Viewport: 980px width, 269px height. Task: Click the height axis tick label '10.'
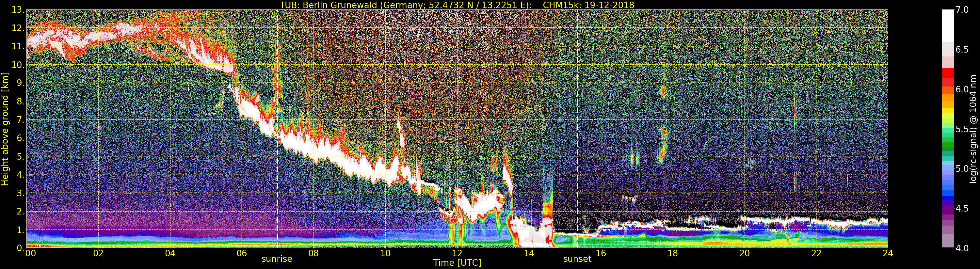tap(18, 65)
